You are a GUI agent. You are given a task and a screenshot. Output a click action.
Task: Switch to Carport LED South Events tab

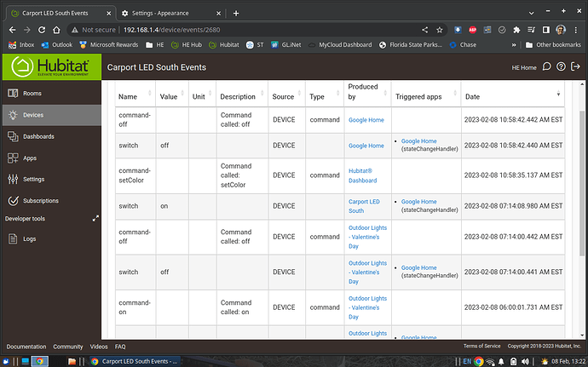pyautogui.click(x=60, y=13)
